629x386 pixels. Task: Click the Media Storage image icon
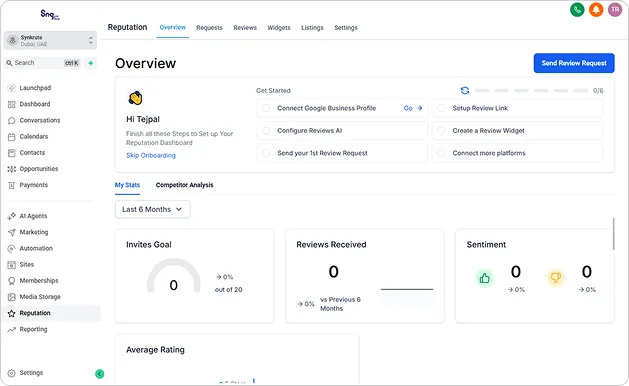pos(12,297)
